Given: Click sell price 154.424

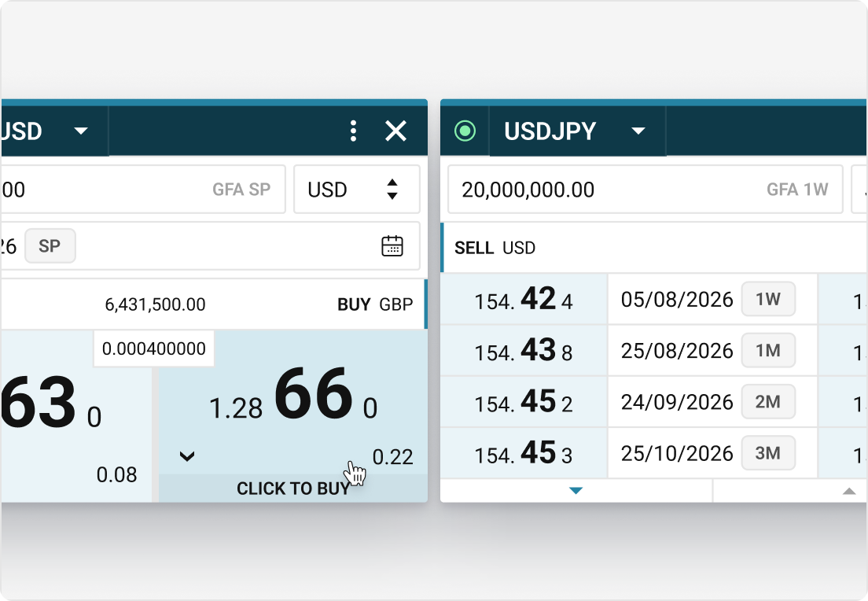Looking at the screenshot, I should tap(524, 299).
